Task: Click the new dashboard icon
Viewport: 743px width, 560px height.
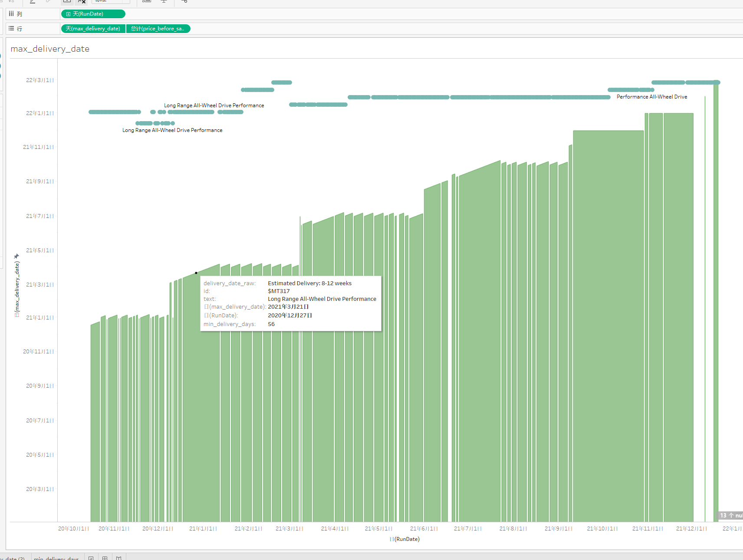Action: tap(105, 558)
